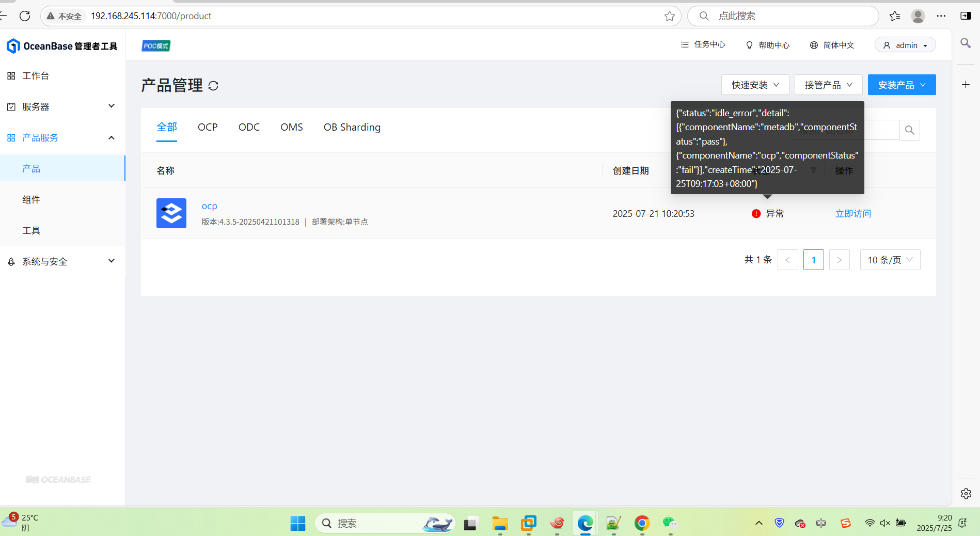Image resolution: width=980 pixels, height=536 pixels.
Task: Open the admin user dropdown
Action: tap(905, 45)
